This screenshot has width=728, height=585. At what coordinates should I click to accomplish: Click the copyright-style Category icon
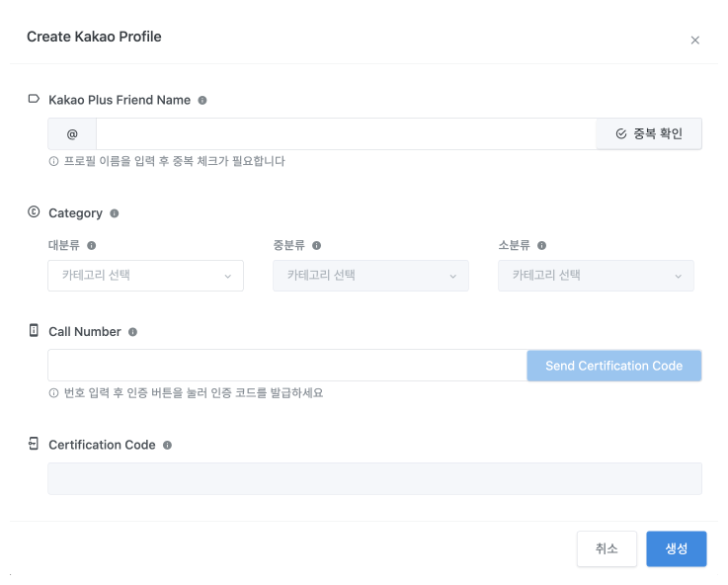click(34, 211)
